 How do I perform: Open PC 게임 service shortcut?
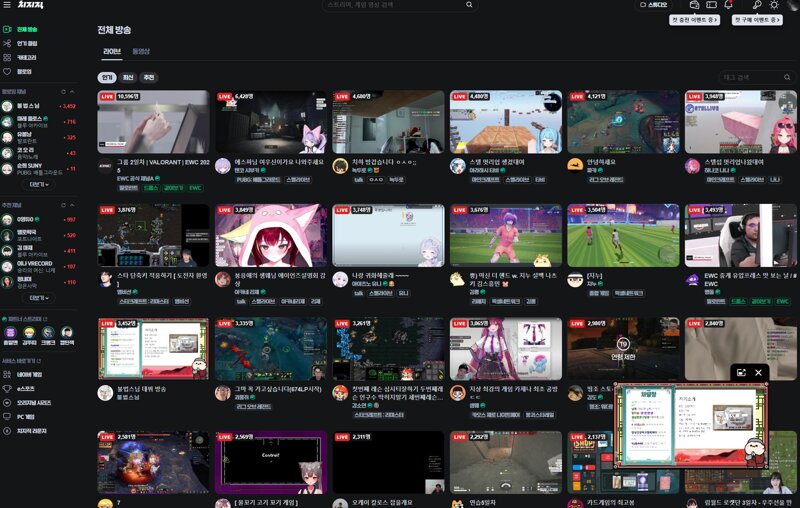point(19,417)
